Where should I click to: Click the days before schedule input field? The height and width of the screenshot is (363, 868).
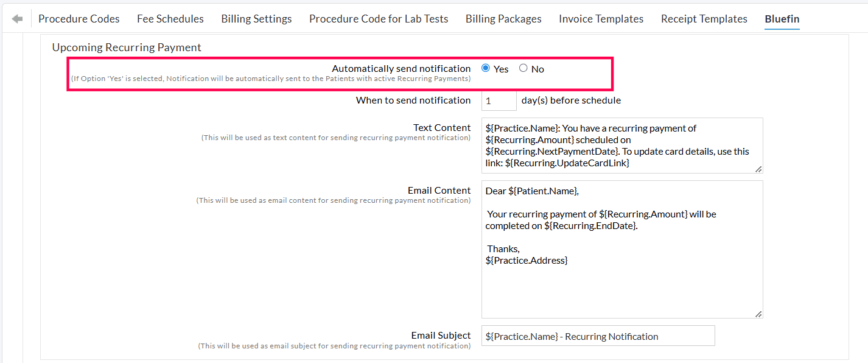point(499,100)
